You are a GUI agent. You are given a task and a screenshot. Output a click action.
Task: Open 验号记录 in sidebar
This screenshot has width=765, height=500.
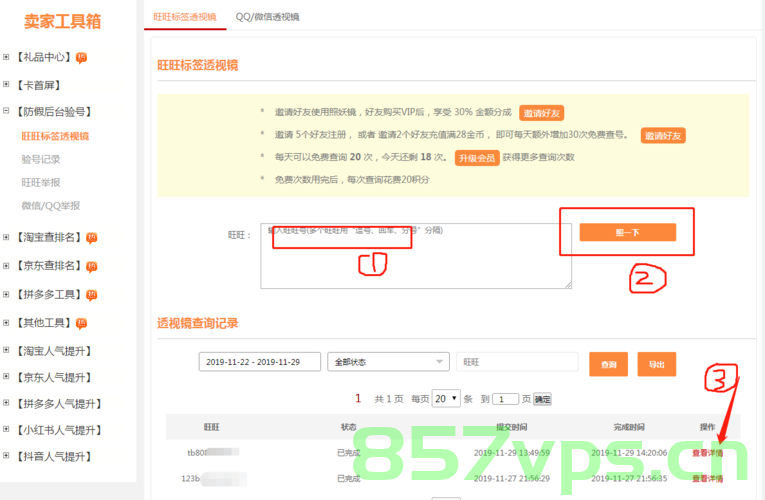pyautogui.click(x=41, y=160)
